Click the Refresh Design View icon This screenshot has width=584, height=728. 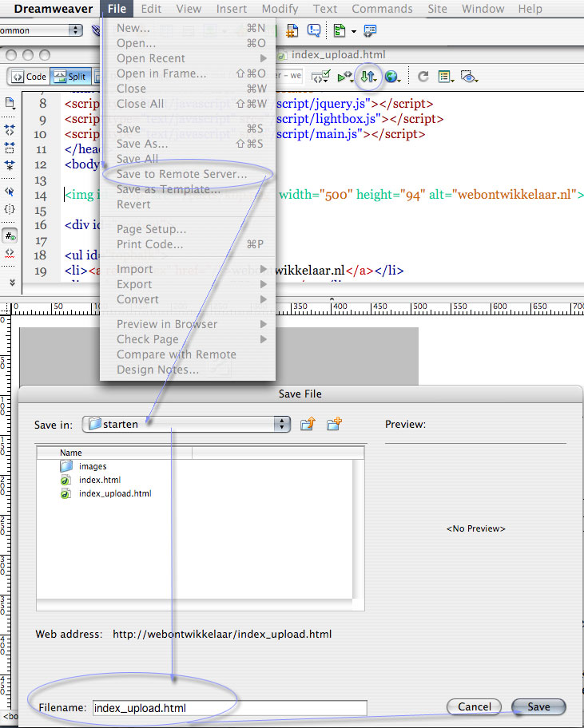[423, 76]
